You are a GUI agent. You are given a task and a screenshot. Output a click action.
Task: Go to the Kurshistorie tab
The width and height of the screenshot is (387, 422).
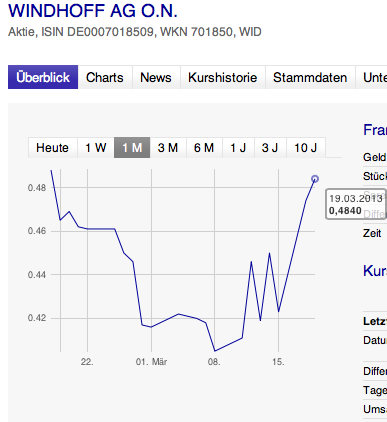pos(223,77)
